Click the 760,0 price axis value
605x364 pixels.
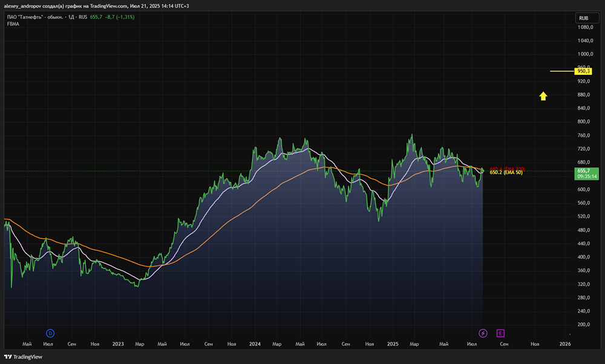(x=584, y=135)
